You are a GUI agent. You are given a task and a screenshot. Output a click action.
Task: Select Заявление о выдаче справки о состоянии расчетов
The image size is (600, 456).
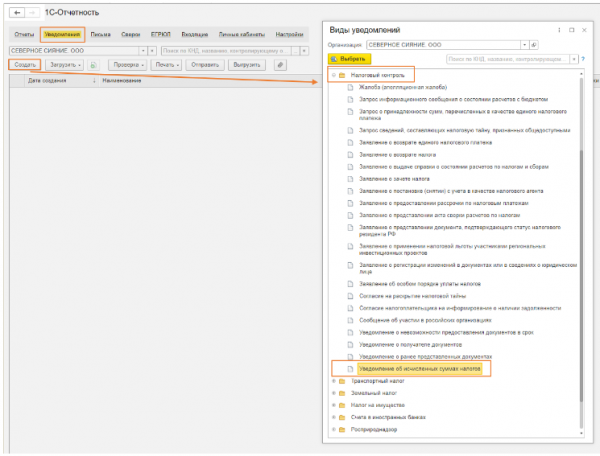(x=453, y=166)
